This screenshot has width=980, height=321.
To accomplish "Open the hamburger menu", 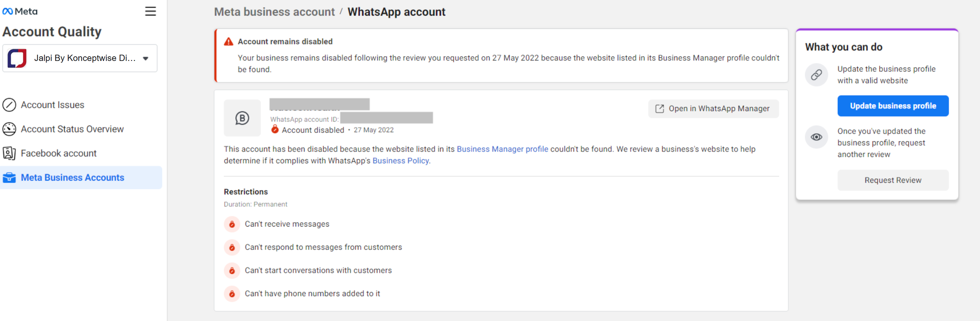I will pyautogui.click(x=150, y=11).
